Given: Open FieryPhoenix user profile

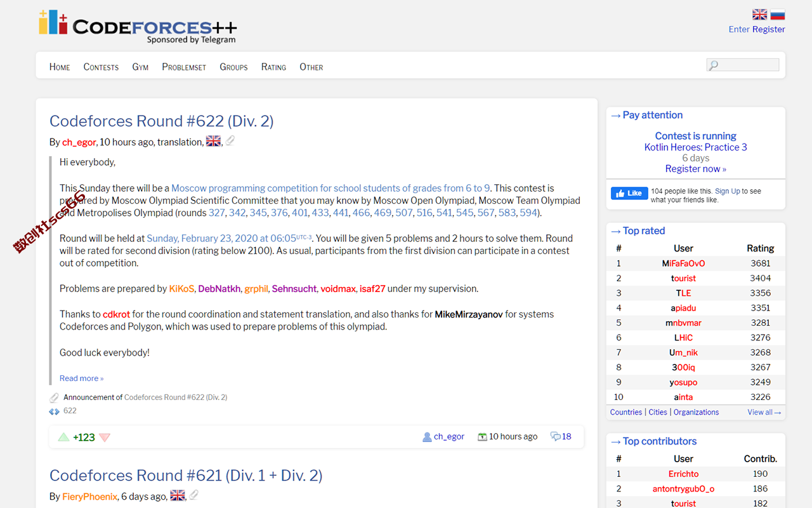Looking at the screenshot, I should [x=89, y=497].
